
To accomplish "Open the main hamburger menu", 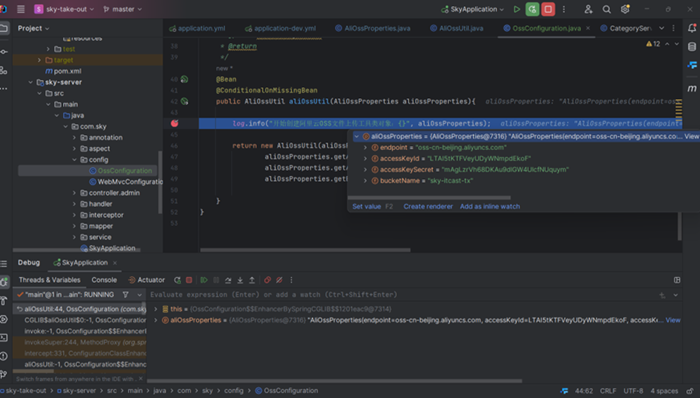I will 21,9.
